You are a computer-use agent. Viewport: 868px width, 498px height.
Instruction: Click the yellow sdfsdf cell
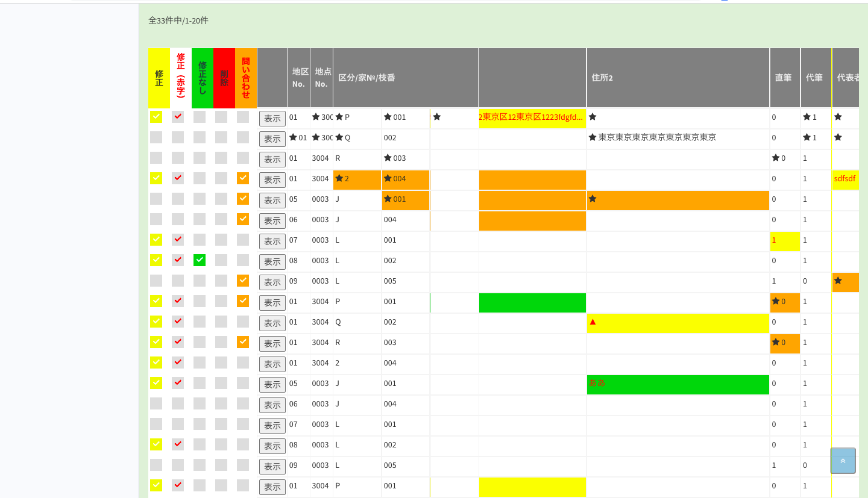click(846, 179)
